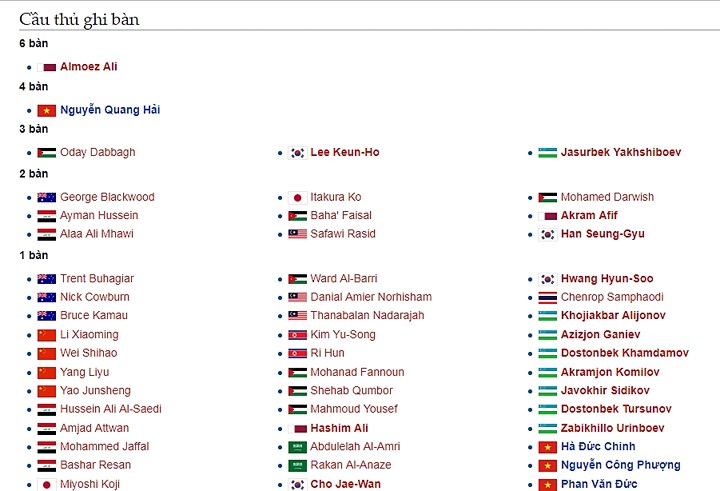
Task: Click the Danial Amier Norhisham link
Action: click(371, 297)
